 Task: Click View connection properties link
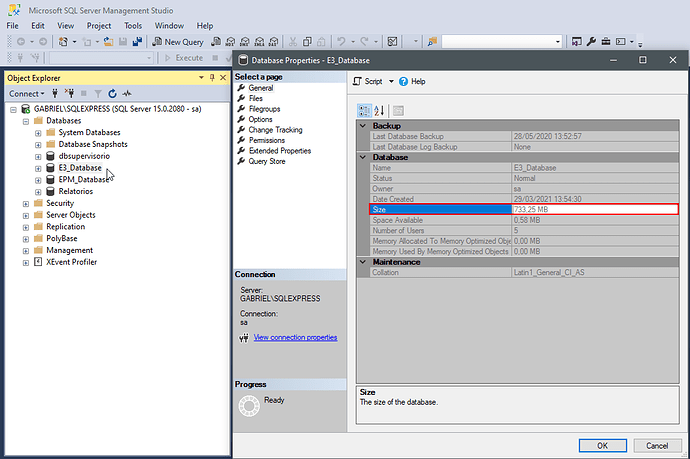pyautogui.click(x=295, y=338)
